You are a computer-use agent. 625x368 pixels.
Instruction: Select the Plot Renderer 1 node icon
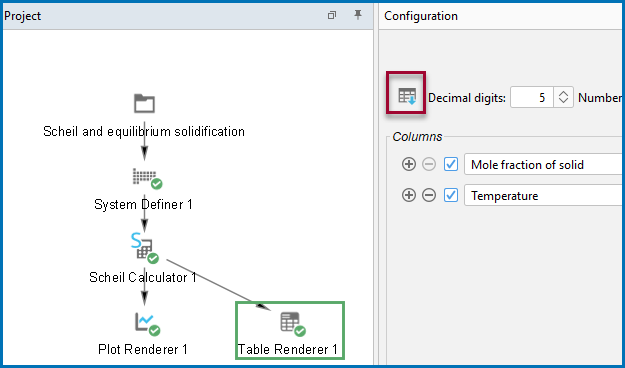point(147,324)
